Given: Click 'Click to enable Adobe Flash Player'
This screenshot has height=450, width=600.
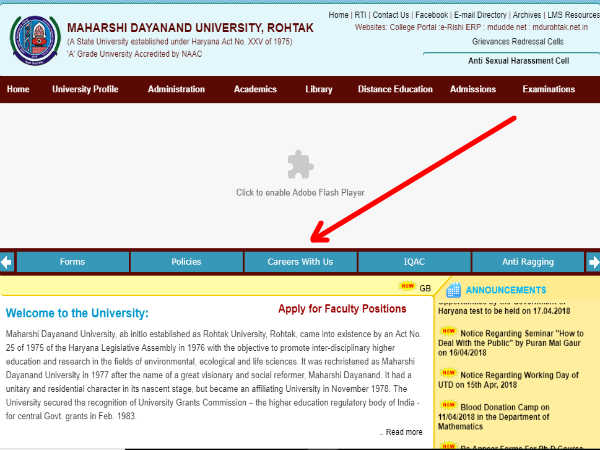Looking at the screenshot, I should (300, 192).
